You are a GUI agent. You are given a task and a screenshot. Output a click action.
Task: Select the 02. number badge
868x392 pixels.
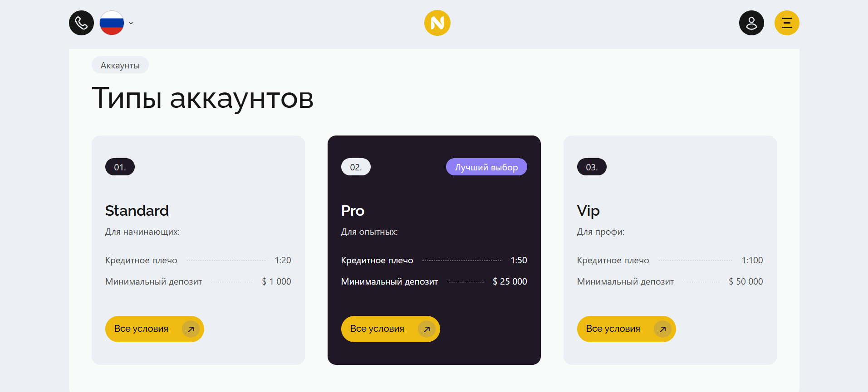coord(356,167)
